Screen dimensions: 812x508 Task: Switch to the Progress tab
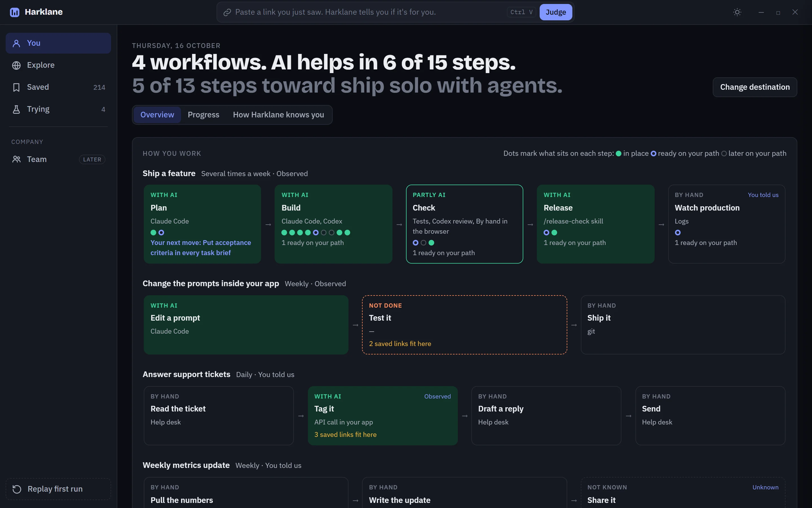pos(203,115)
